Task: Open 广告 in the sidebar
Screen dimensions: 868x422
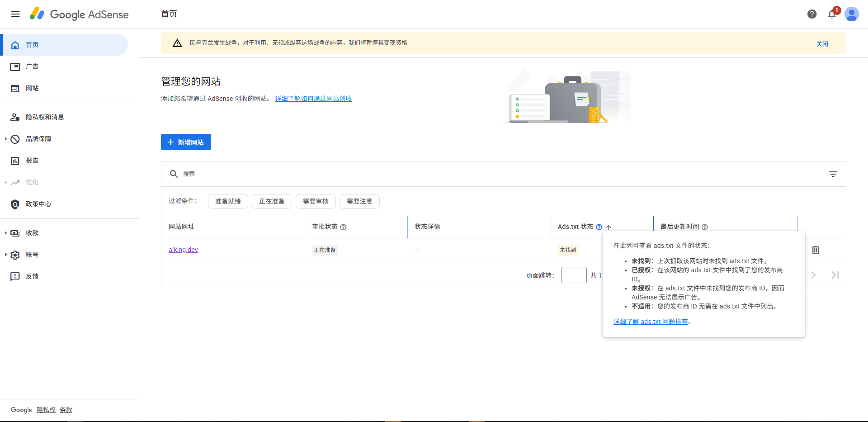Action: tap(65, 66)
